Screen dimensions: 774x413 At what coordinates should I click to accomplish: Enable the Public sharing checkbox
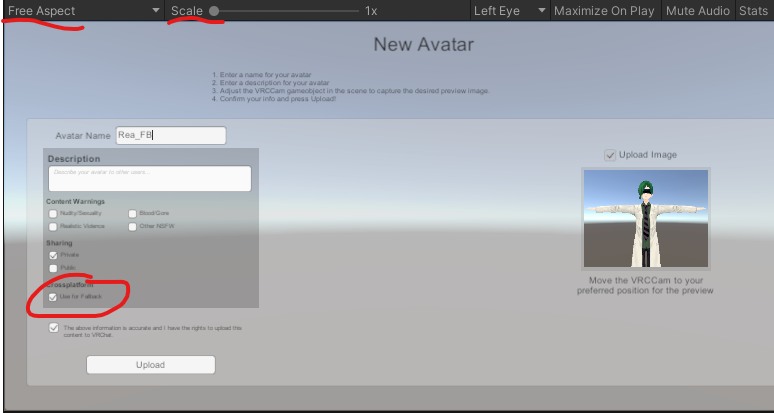click(x=53, y=268)
